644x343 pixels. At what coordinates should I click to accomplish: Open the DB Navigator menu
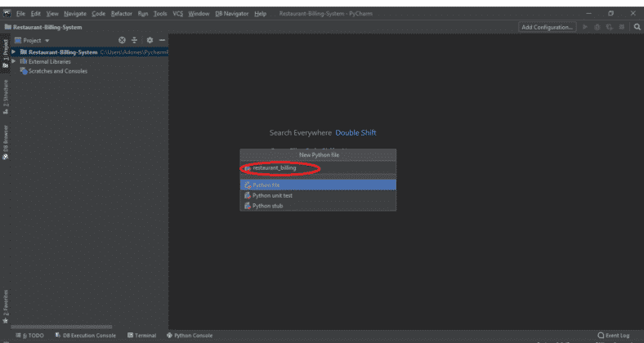tap(231, 14)
